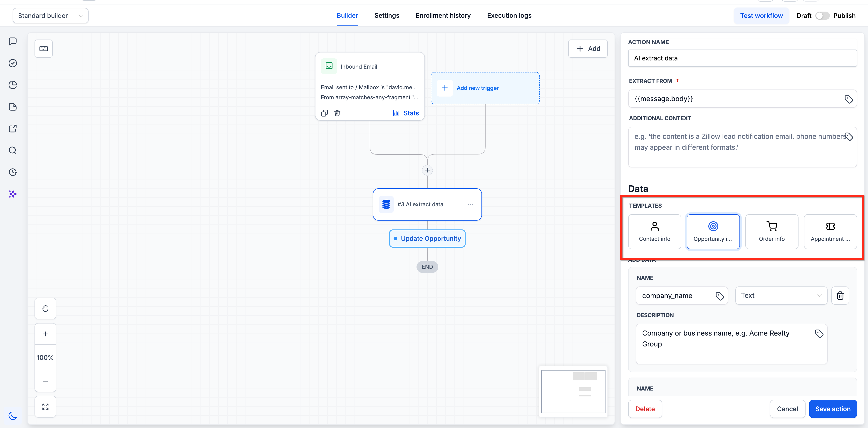Insert a custom value tag in Extract From field
Screen dimensions: 868x428
[848, 99]
